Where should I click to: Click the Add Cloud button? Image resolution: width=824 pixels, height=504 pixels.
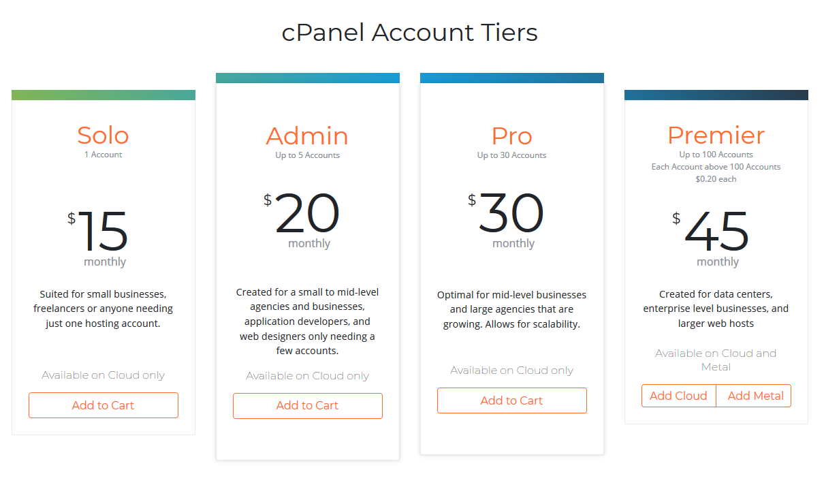click(x=678, y=396)
